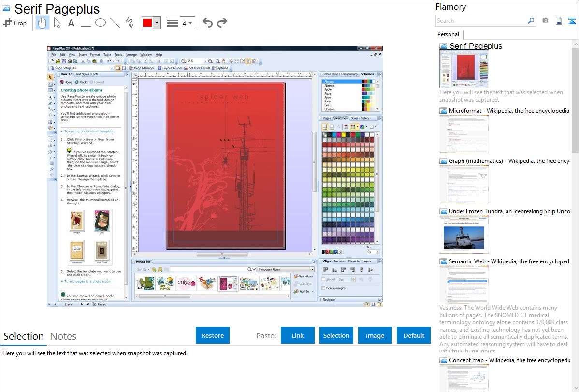The height and width of the screenshot is (392, 579).
Task: Click the Paste Link button
Action: (x=298, y=335)
